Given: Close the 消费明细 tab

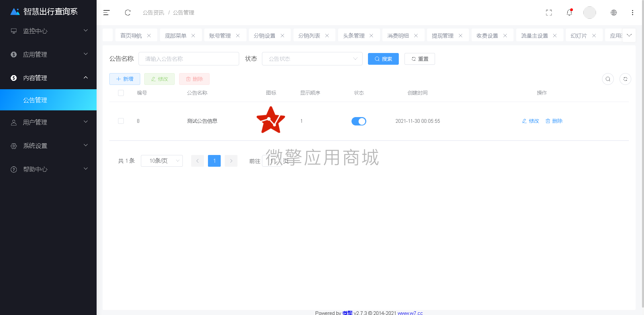Looking at the screenshot, I should click(x=416, y=36).
